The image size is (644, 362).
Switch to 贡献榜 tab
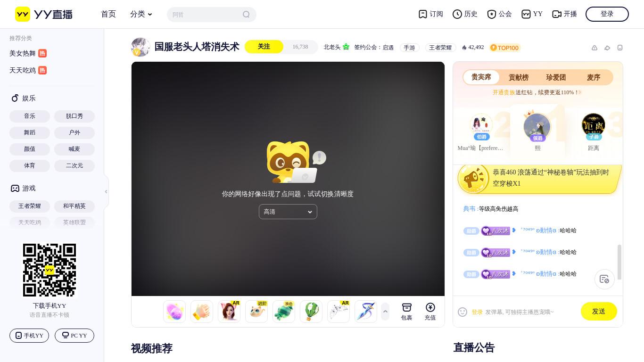tap(519, 77)
